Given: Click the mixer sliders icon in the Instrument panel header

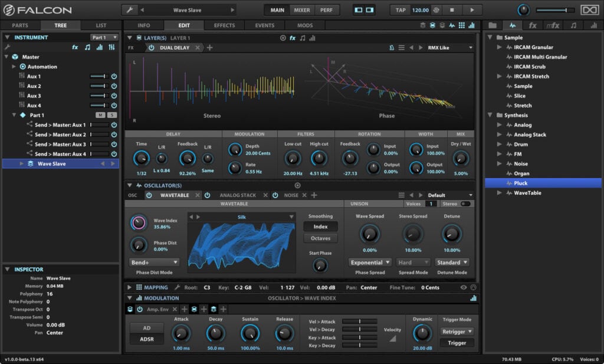Looking at the screenshot, I should tap(111, 47).
